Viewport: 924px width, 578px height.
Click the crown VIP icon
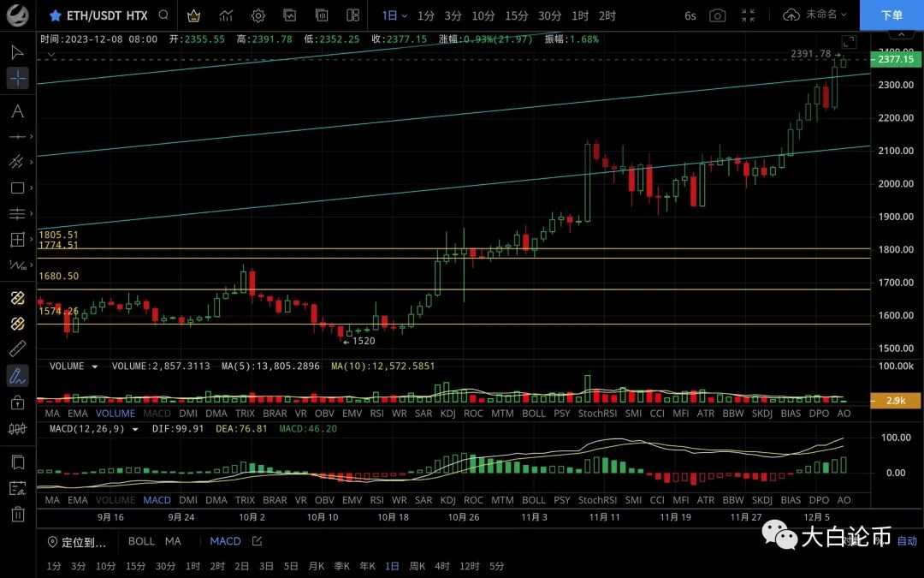193,16
